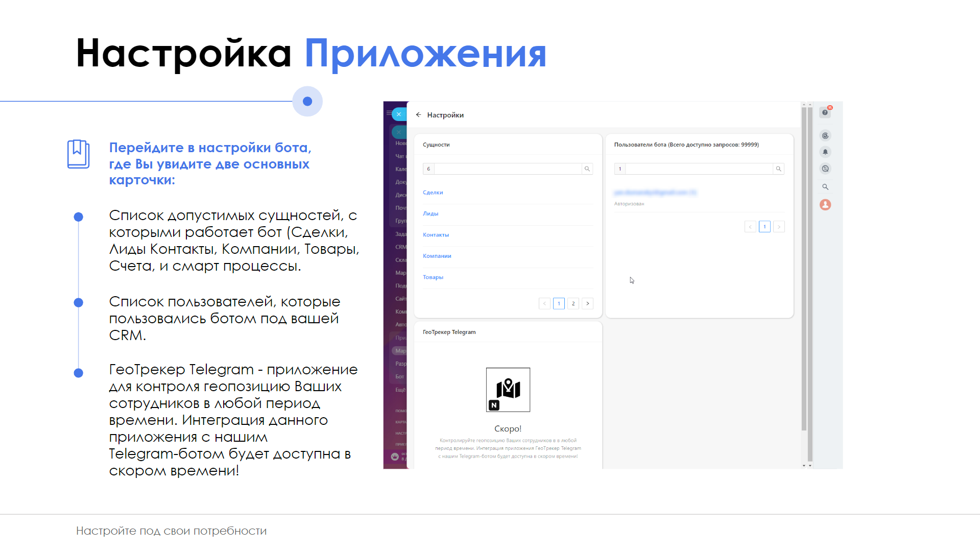Click the inner scrollbar's up arrow
980x551 pixels.
click(804, 105)
